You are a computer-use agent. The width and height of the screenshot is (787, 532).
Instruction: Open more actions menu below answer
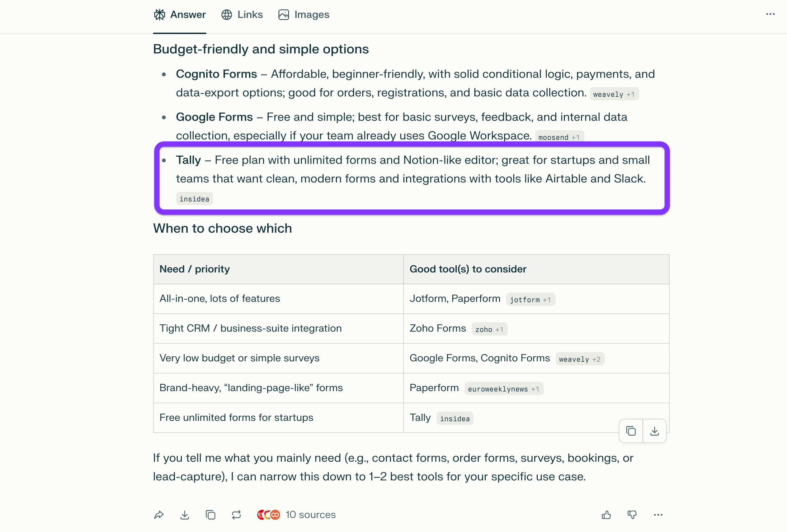pyautogui.click(x=658, y=515)
